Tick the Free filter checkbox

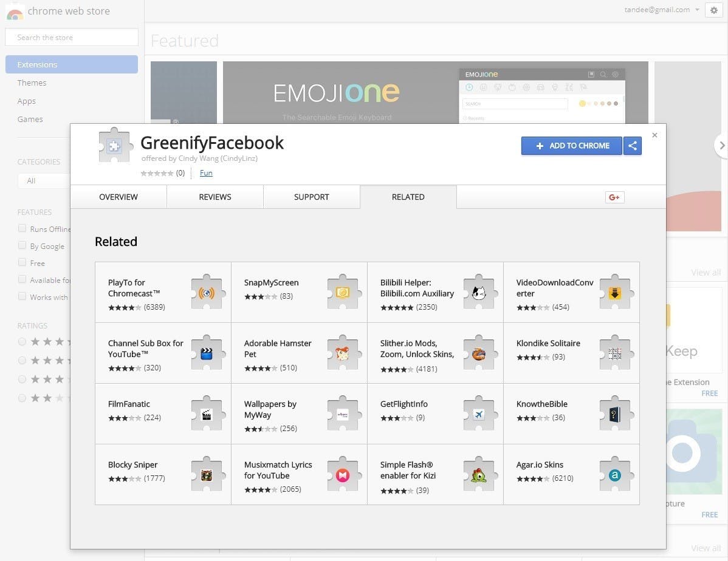tap(22, 263)
